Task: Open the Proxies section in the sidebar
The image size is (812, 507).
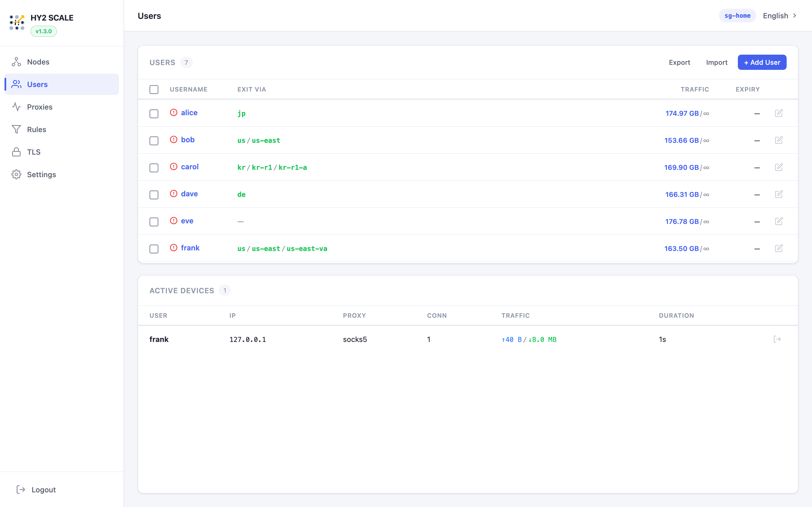Action: [39, 107]
